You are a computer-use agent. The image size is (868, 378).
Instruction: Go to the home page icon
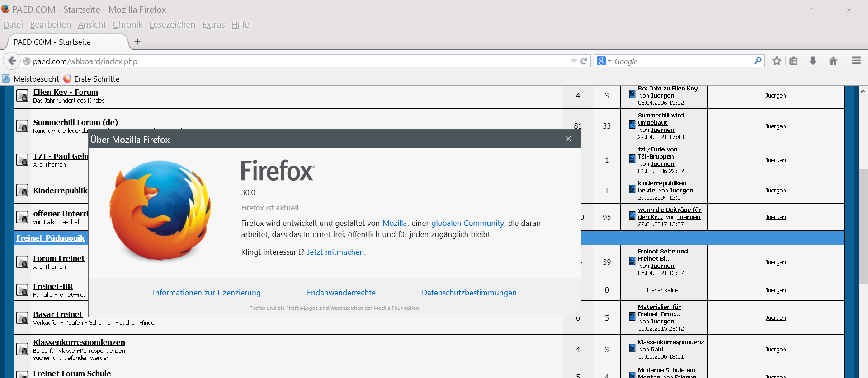pyautogui.click(x=833, y=61)
